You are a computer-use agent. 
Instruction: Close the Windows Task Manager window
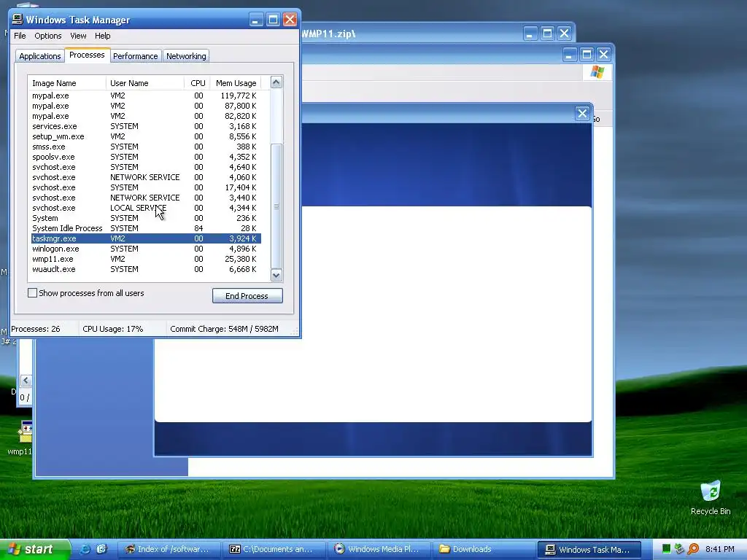290,20
